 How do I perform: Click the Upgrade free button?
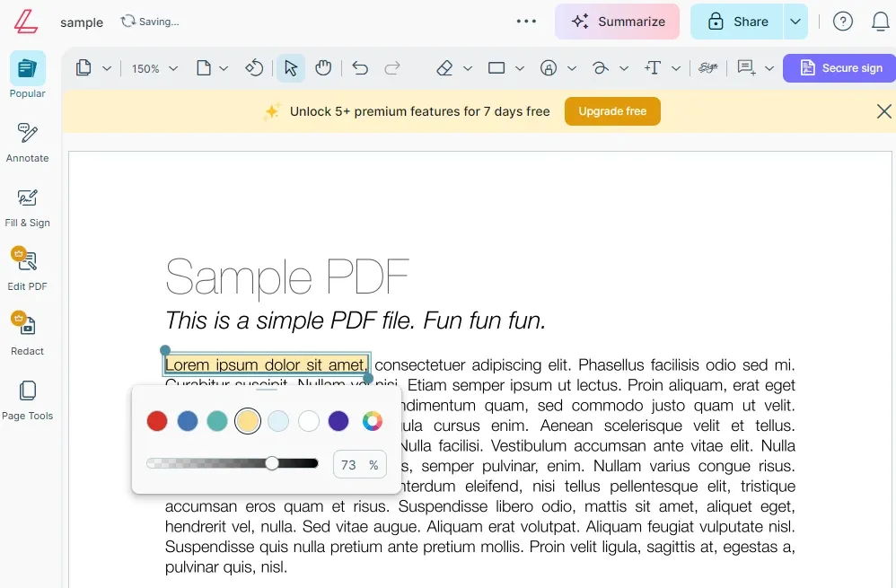click(x=612, y=111)
